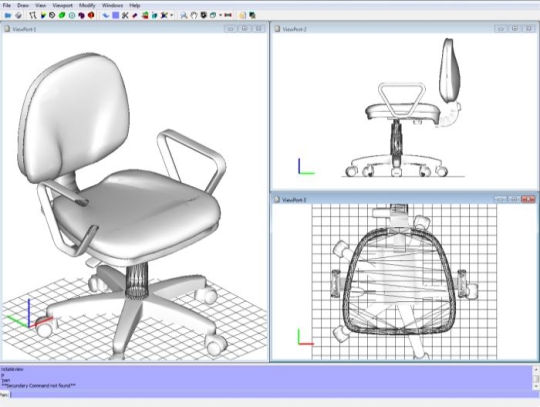This screenshot has height=407, width=540.
Task: Select the red polyhedron tool icon
Action: tap(91, 15)
